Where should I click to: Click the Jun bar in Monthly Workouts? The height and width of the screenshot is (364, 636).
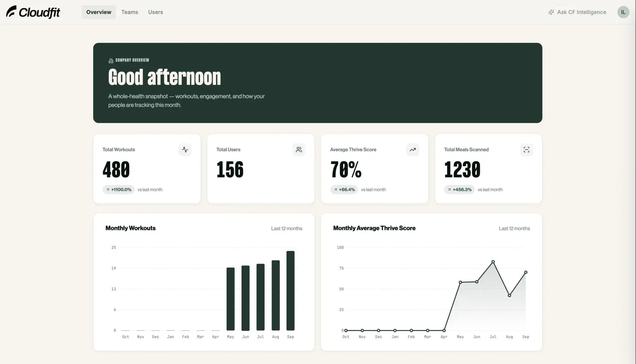[245, 298]
